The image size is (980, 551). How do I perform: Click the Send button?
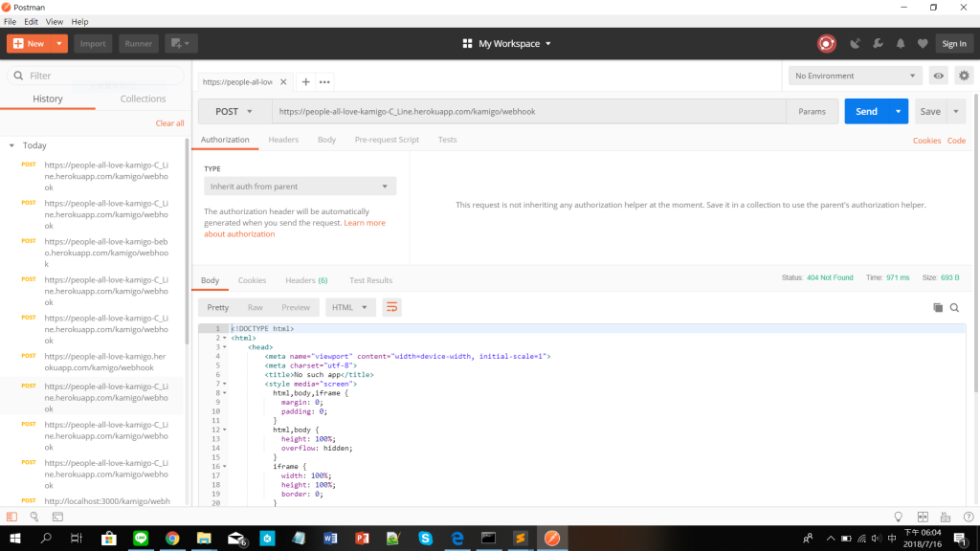(x=866, y=111)
